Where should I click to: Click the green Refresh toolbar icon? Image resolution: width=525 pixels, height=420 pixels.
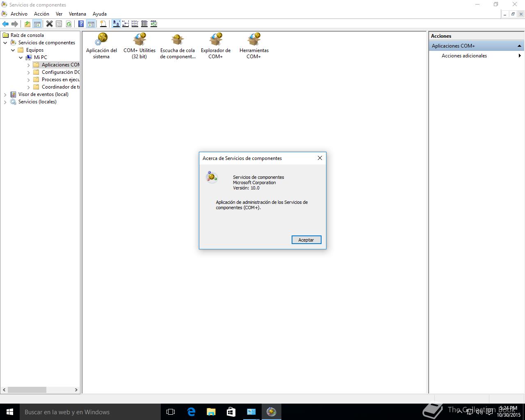coord(68,24)
